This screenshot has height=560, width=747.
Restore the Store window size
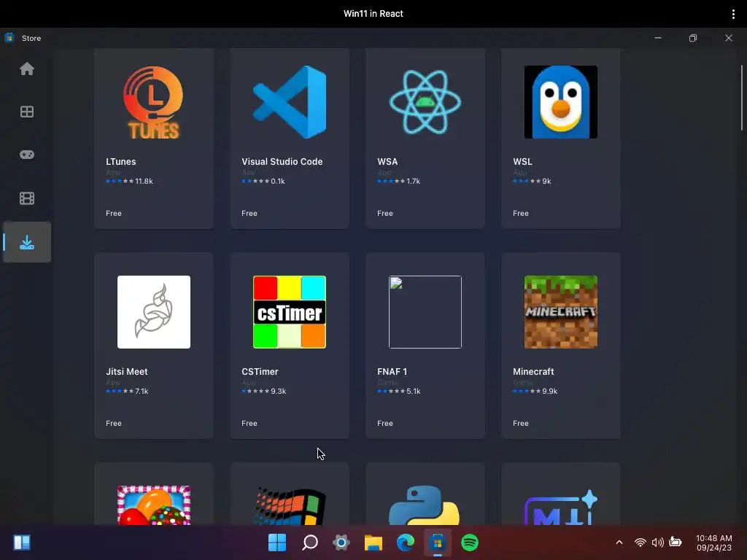(x=693, y=38)
